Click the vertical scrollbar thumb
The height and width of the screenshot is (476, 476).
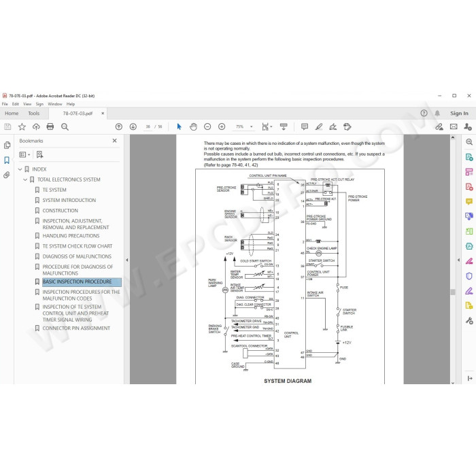tap(453, 292)
